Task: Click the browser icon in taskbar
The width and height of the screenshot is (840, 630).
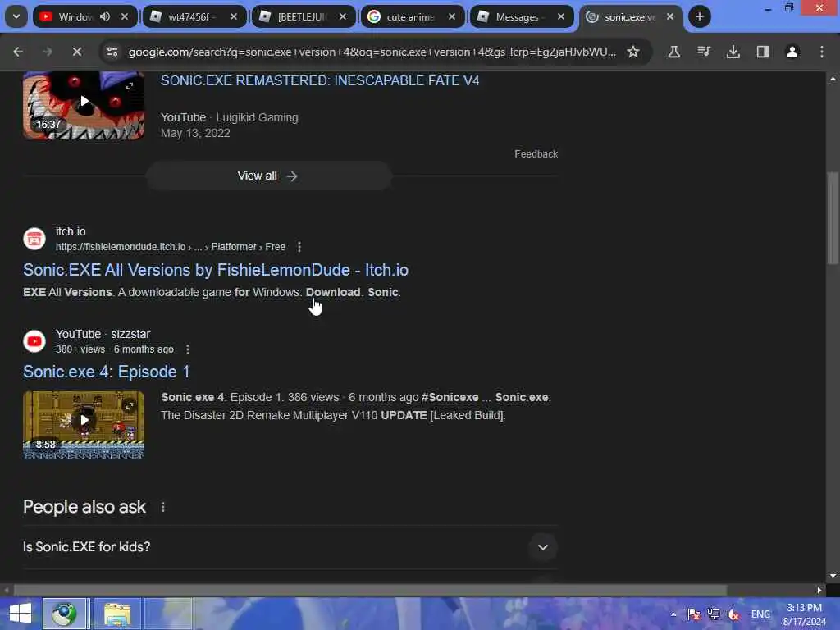Action: pos(64,614)
